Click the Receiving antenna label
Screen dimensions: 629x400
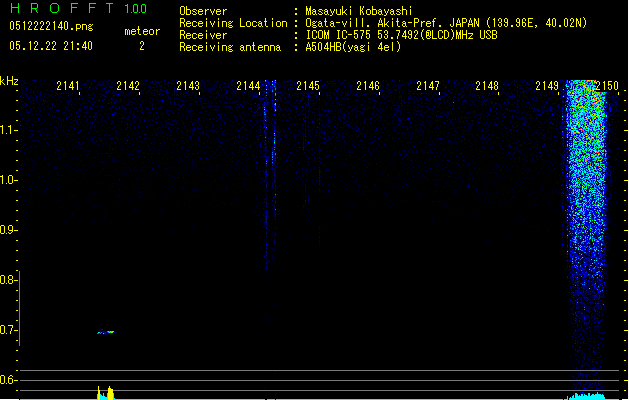tap(230, 47)
